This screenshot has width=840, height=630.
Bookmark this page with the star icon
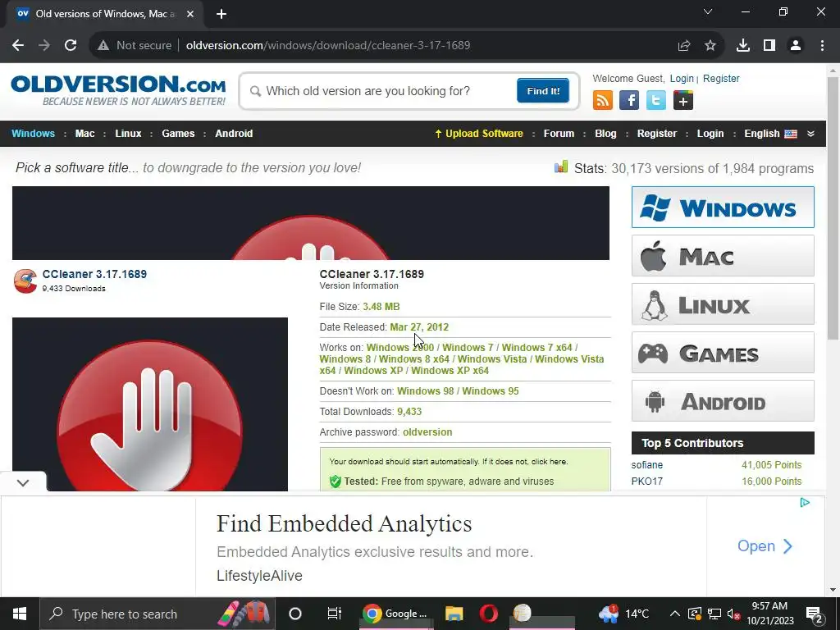pos(710,46)
